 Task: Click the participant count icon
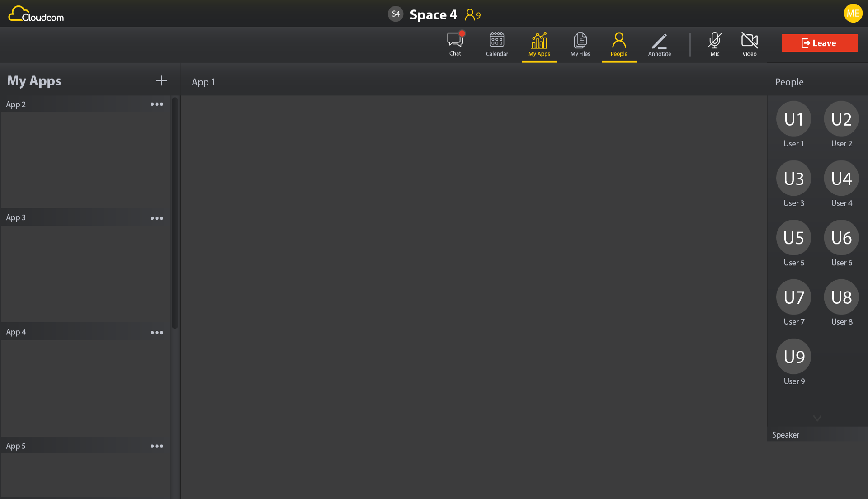(x=472, y=15)
